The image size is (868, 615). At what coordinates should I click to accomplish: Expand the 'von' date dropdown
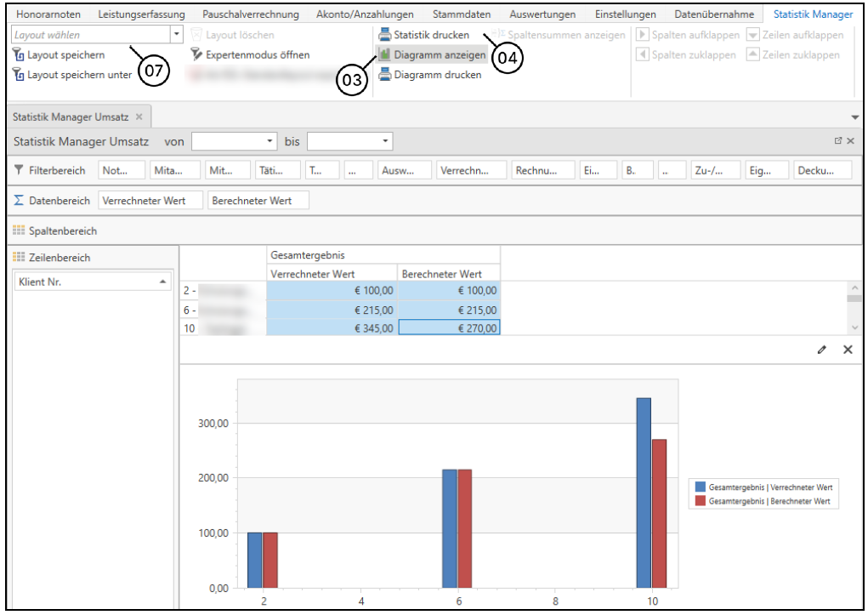click(x=270, y=141)
